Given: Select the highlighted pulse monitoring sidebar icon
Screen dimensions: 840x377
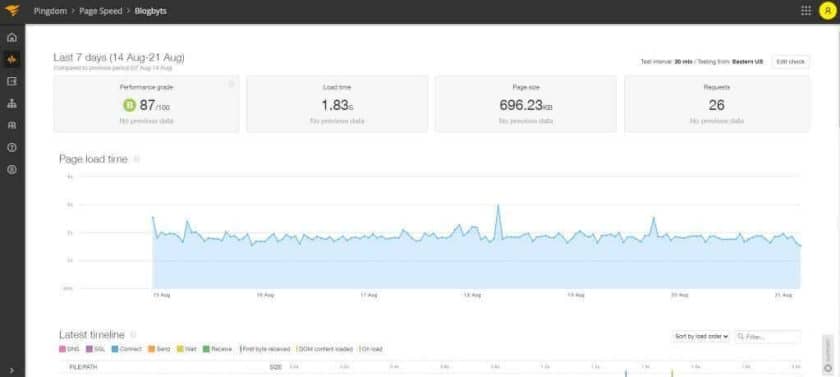Looking at the screenshot, I should (12, 59).
